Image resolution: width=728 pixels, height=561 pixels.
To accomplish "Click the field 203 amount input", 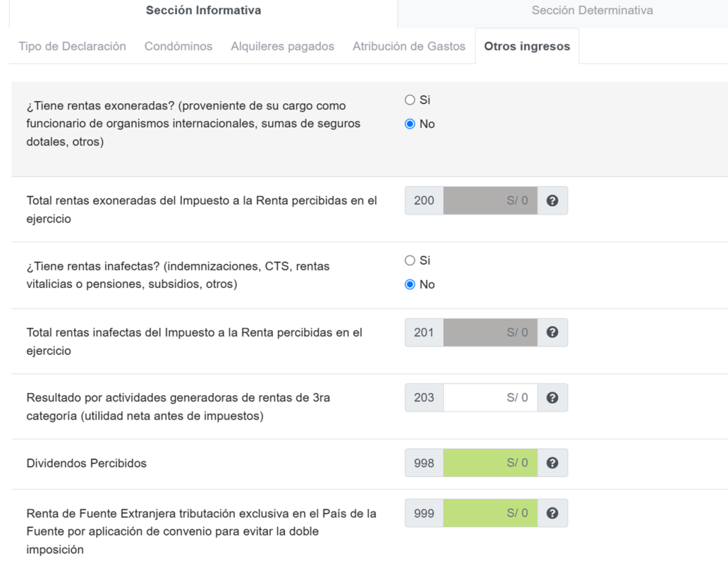I will click(491, 397).
